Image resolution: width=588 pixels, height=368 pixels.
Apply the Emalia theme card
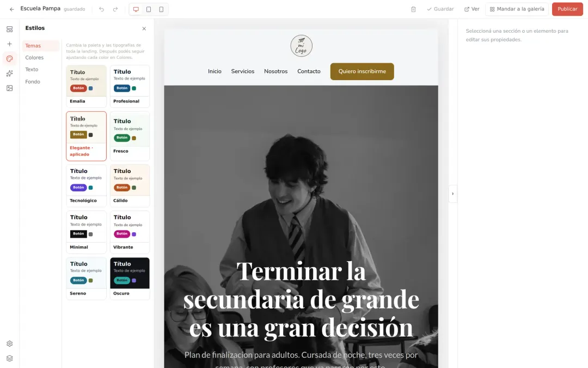(86, 86)
